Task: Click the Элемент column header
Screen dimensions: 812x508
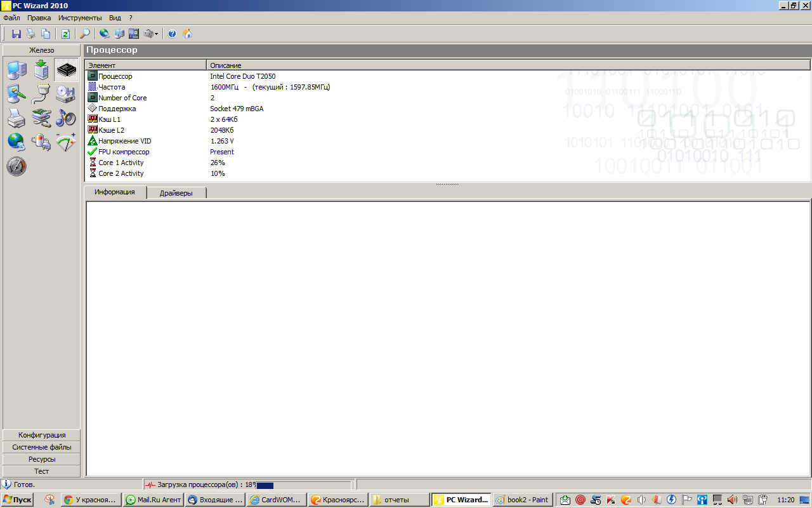Action: (146, 65)
